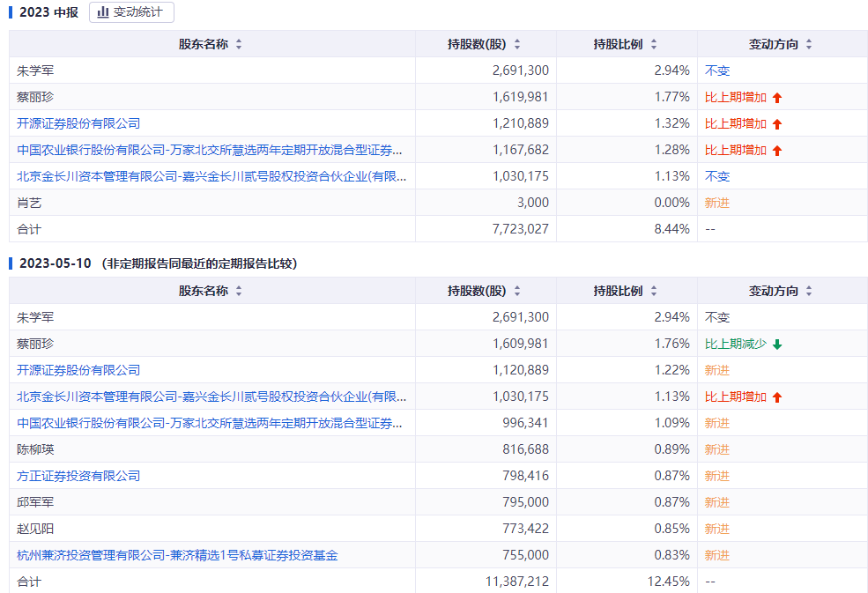The width and height of the screenshot is (868, 593).
Task: Open 杭州兼济投资管理 private fund link
Action: [177, 555]
